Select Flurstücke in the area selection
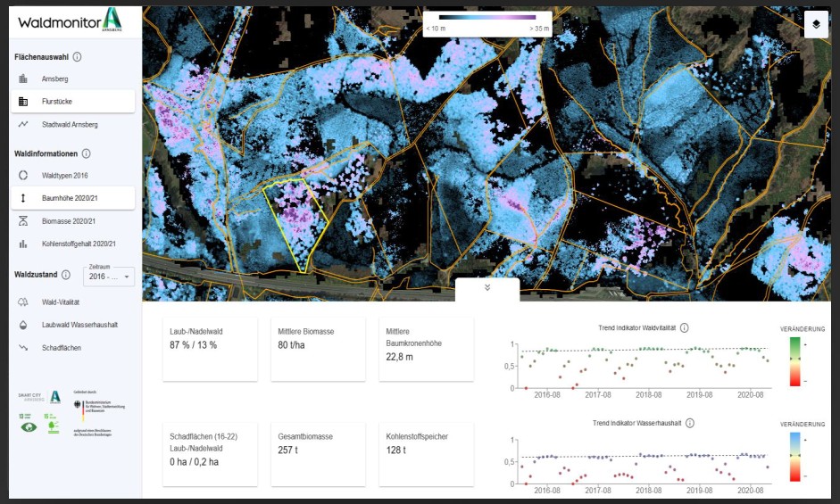840x504 pixels. tap(57, 102)
